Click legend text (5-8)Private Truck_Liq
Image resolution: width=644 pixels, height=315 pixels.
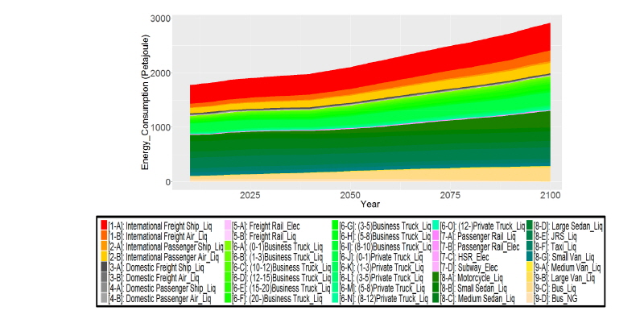(x=391, y=288)
